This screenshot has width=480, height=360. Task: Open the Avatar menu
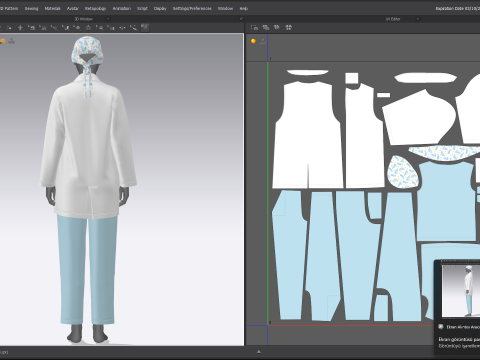(x=72, y=8)
